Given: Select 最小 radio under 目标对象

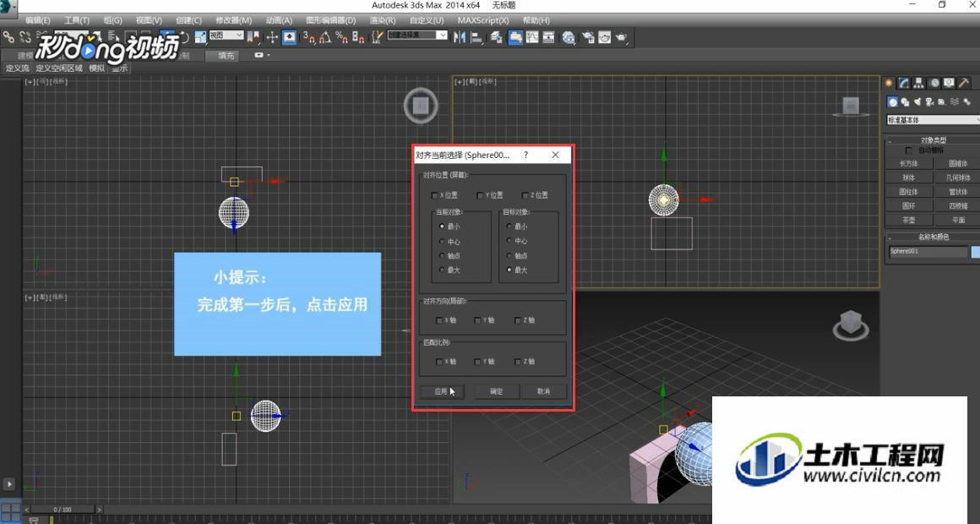Looking at the screenshot, I should point(509,227).
